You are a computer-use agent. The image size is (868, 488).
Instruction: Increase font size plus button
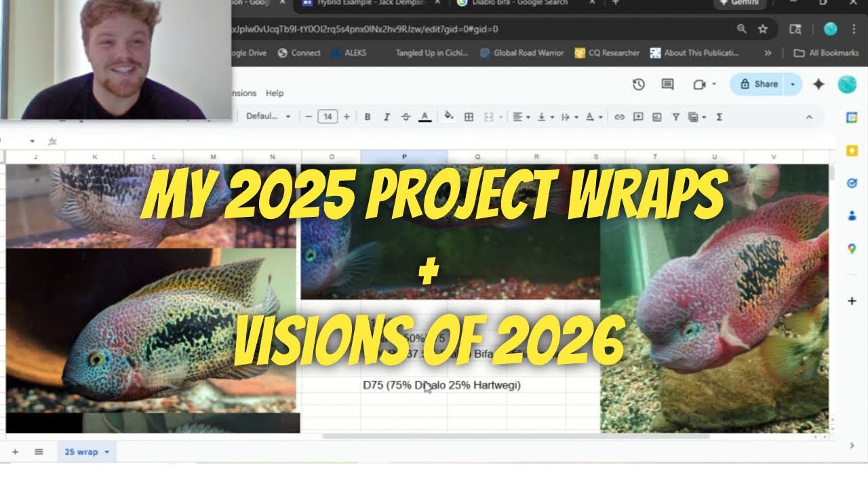coord(347,117)
